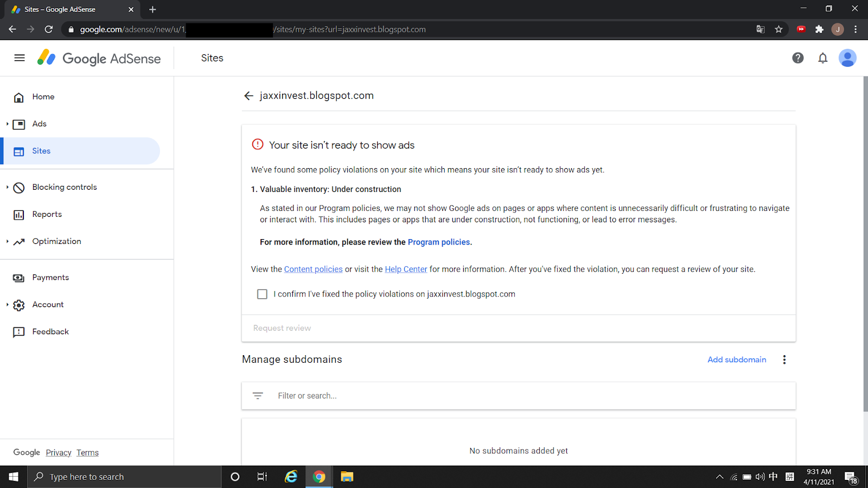868x488 pixels.
Task: Expand the Blocking controls arrow
Action: [8, 187]
